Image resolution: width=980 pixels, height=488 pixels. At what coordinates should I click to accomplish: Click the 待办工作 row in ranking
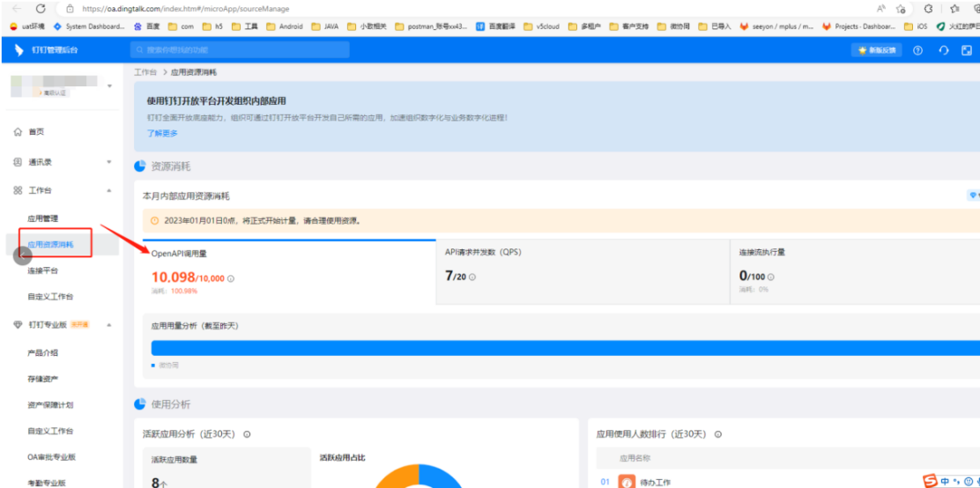click(788, 482)
